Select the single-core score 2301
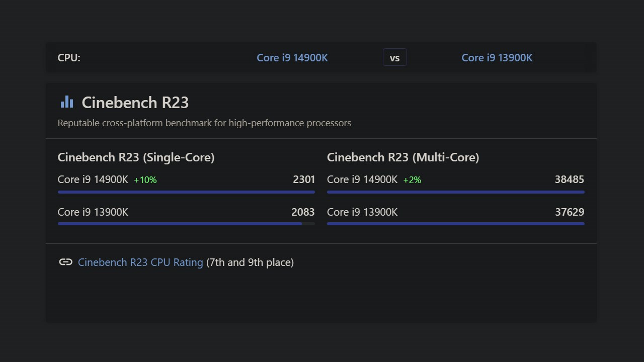 (x=304, y=179)
